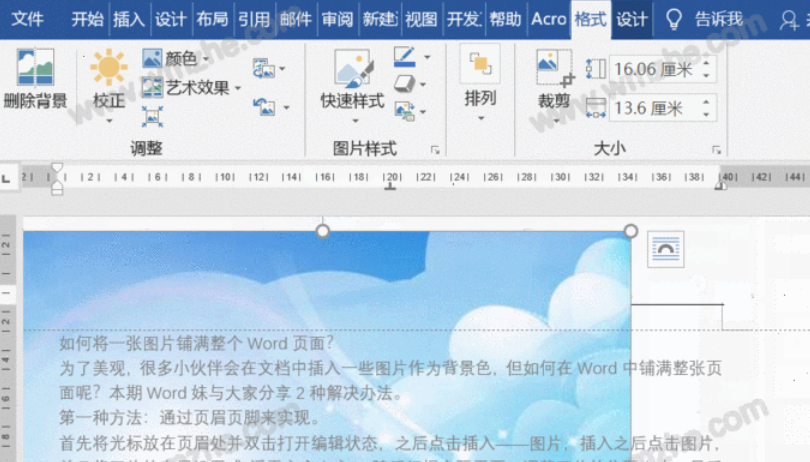The width and height of the screenshot is (810, 462).
Task: Click the Picture Layout icon
Action: click(404, 111)
